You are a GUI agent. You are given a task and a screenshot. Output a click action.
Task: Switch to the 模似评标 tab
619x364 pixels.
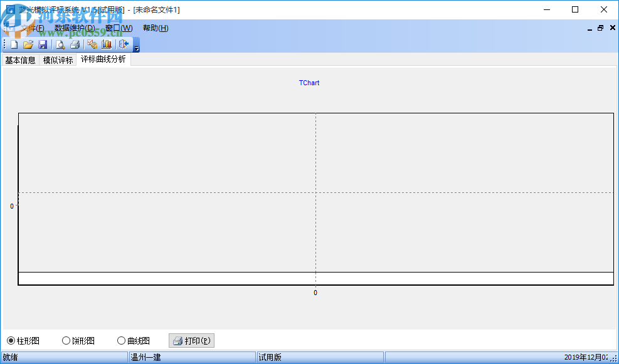pyautogui.click(x=58, y=60)
